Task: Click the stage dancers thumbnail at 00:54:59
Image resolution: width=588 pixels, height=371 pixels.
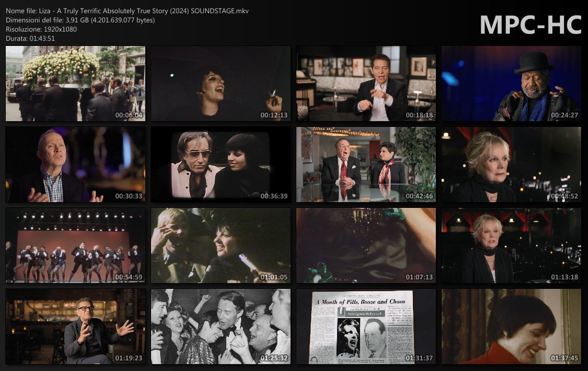Action: pos(75,246)
